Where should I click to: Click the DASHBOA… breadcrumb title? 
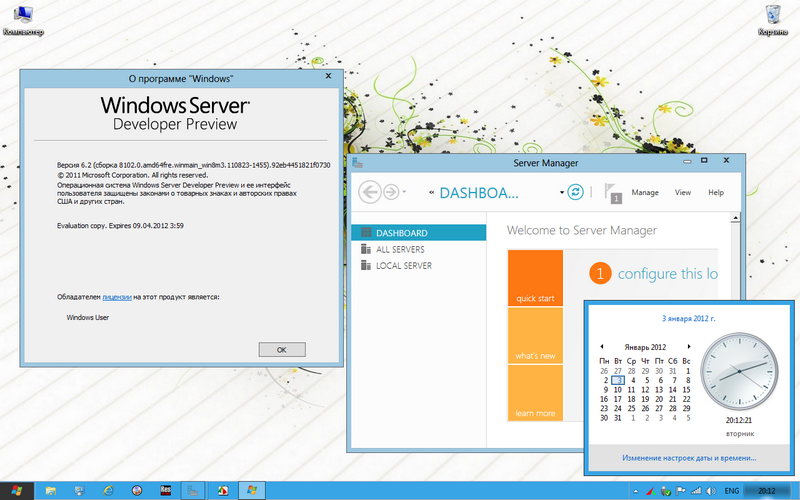(x=479, y=193)
